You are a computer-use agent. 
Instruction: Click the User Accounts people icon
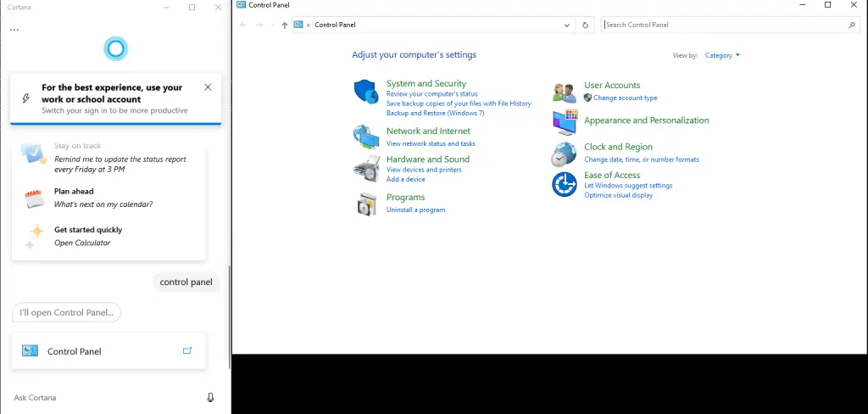pos(564,92)
